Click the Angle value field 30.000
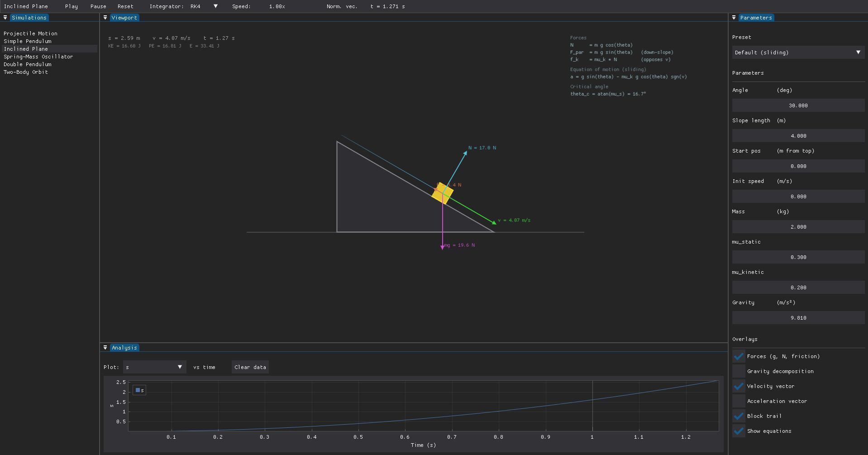The width and height of the screenshot is (868, 455). tap(798, 105)
